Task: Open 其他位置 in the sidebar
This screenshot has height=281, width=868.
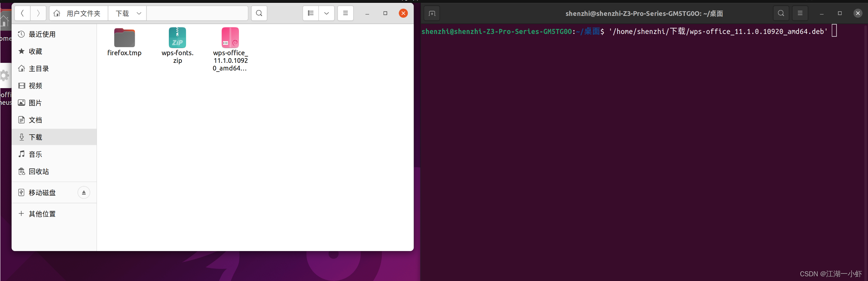Action: pyautogui.click(x=42, y=214)
